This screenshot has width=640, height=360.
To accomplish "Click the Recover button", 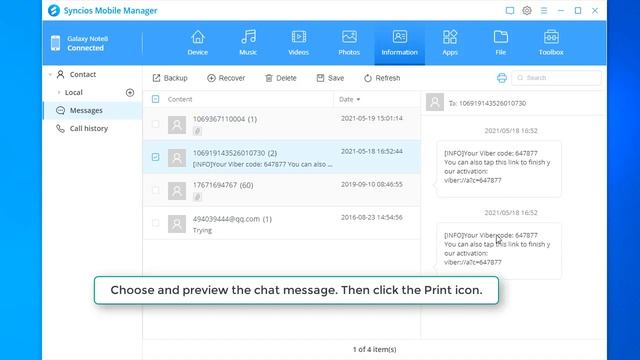I will [x=226, y=78].
